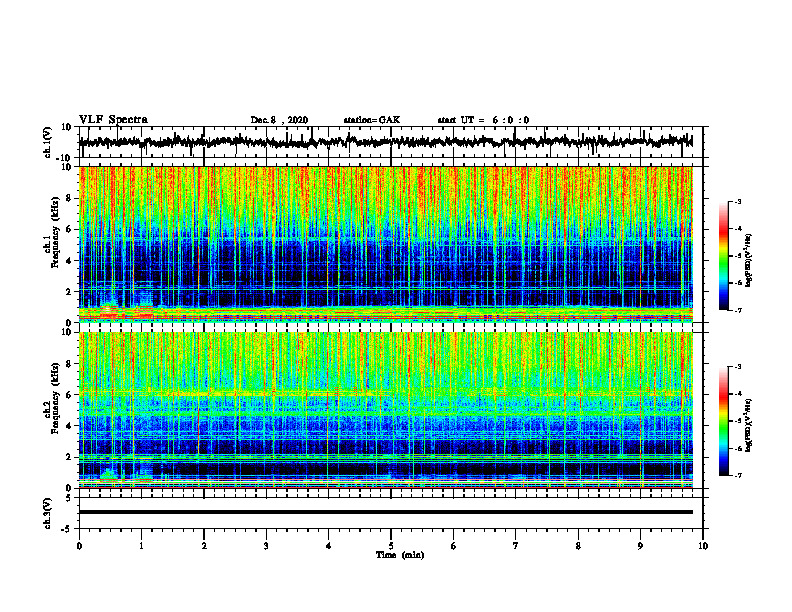Select the ch.1 colorbar gradient strip
This screenshot has width=792, height=612.
coord(723,256)
